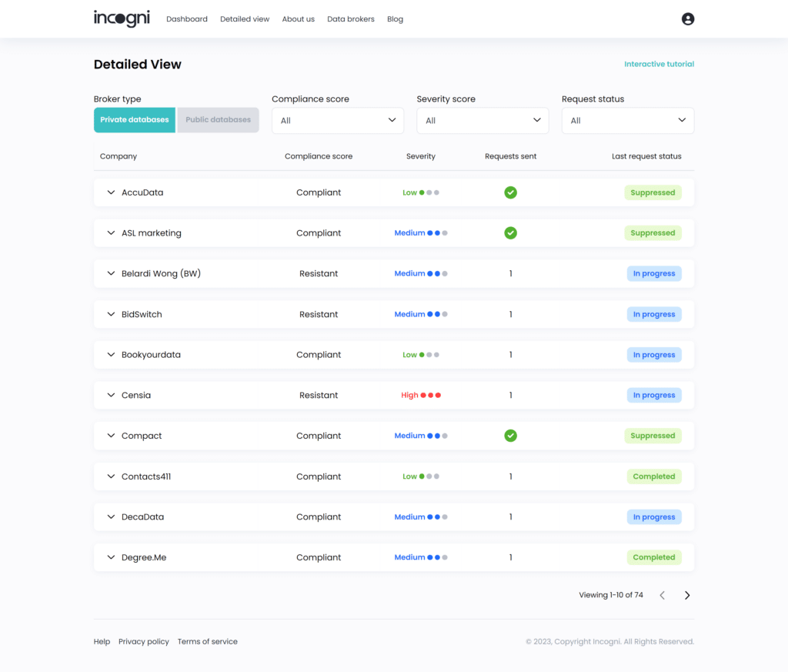Screen dimensions: 788x672
Task: Open the Compliance score dropdown
Action: [338, 121]
